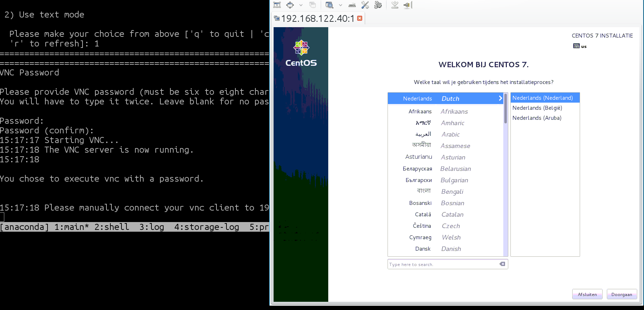Switch to 2:shell in the anaconda terminal bar

pos(112,227)
